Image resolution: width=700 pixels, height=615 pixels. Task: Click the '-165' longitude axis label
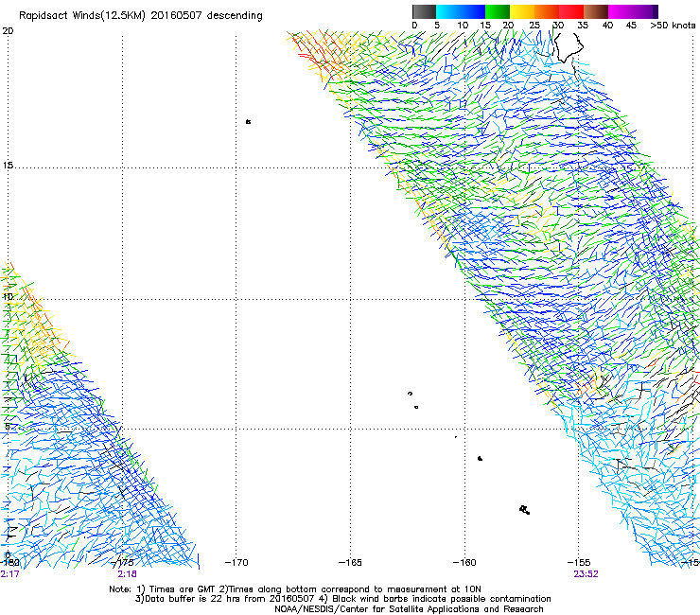(x=350, y=562)
